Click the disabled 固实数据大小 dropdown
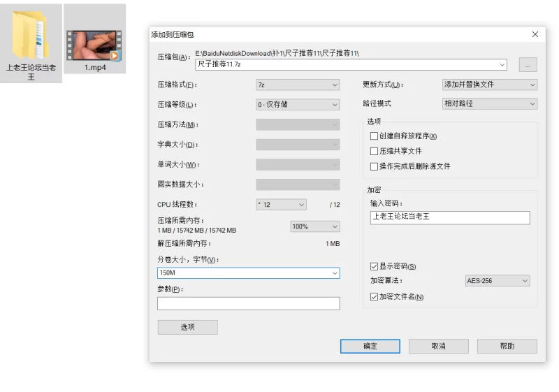The image size is (559, 392). 298,184
